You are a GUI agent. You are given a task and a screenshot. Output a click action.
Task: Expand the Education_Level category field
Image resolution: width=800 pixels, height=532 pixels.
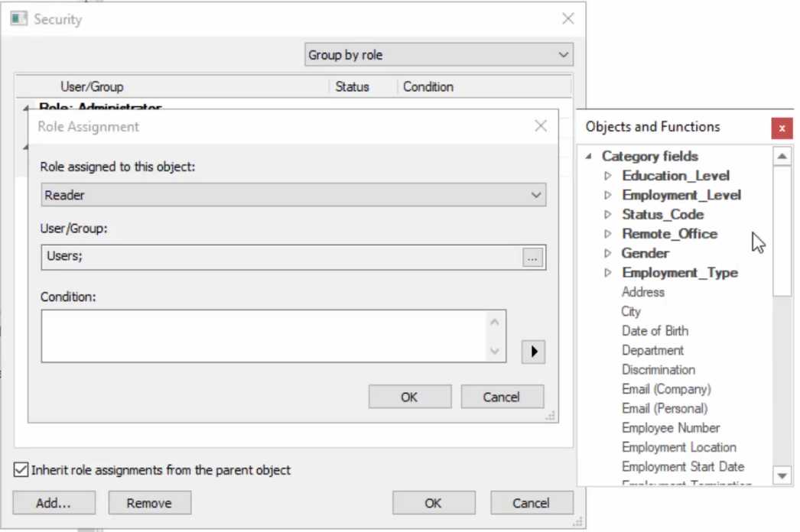pyautogui.click(x=608, y=176)
